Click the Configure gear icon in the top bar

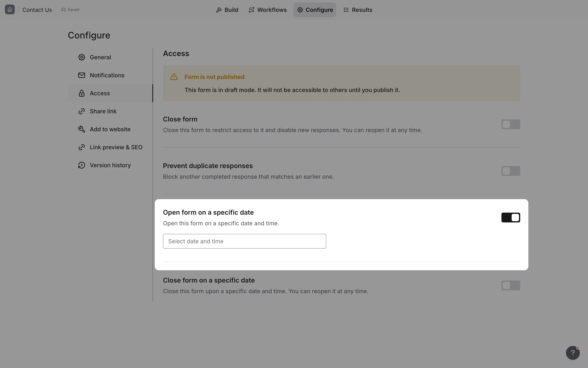[x=300, y=10]
